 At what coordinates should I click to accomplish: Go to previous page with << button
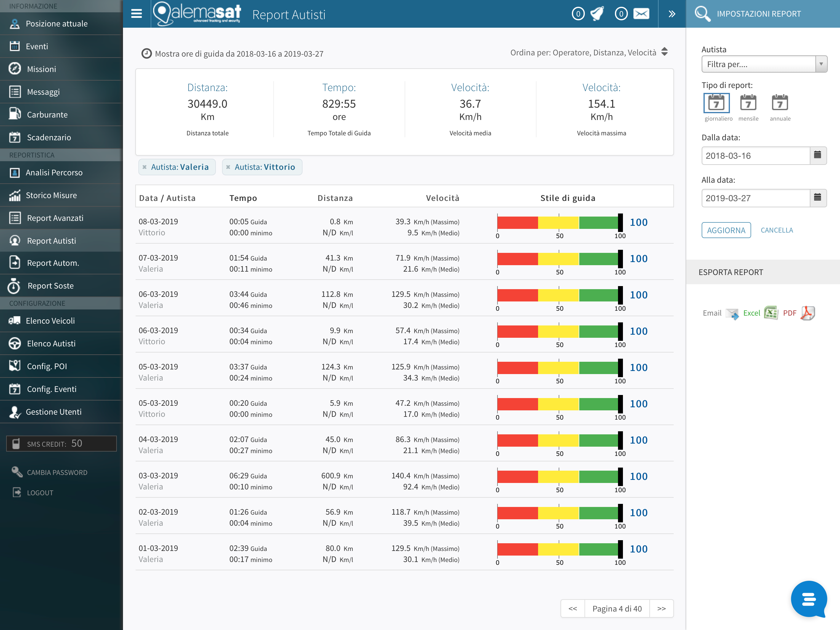pyautogui.click(x=573, y=609)
